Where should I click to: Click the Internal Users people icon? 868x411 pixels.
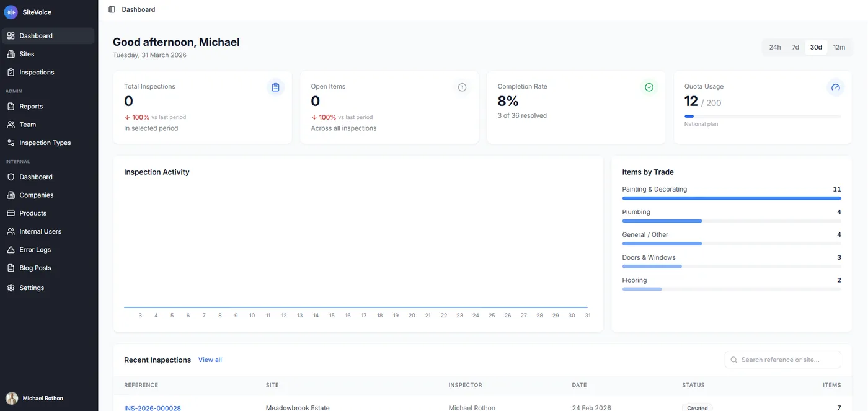pyautogui.click(x=11, y=231)
